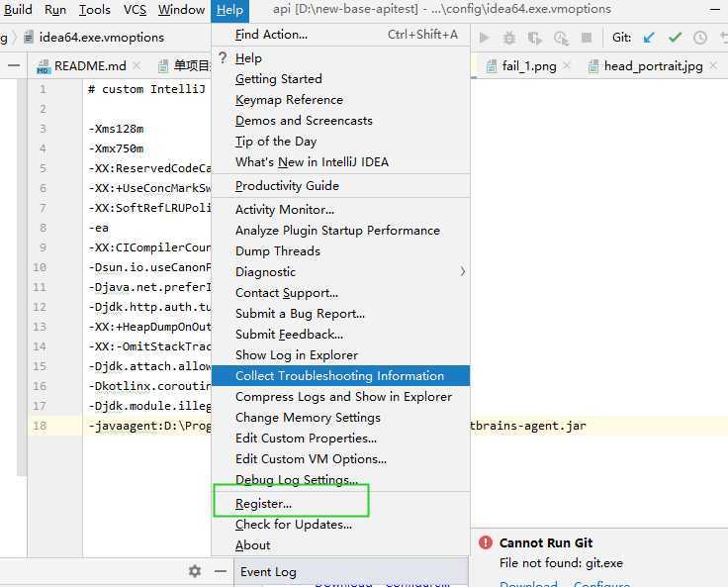This screenshot has width=728, height=587.
Task: Open Change Memory Settings
Action: pyautogui.click(x=340, y=418)
